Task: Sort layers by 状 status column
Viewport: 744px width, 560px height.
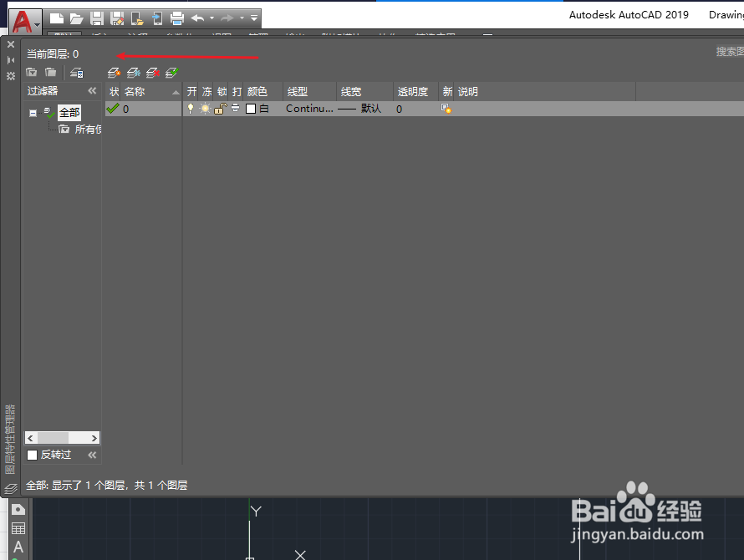Action: [x=114, y=92]
